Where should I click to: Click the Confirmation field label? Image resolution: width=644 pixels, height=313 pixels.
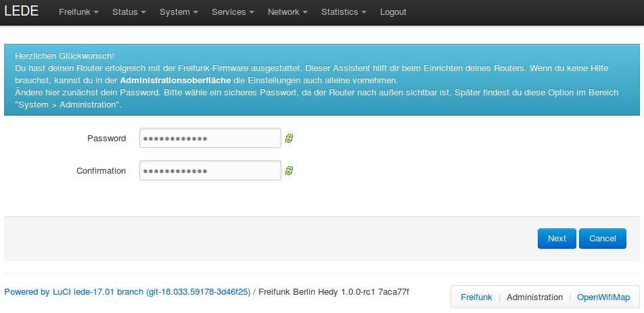[101, 171]
